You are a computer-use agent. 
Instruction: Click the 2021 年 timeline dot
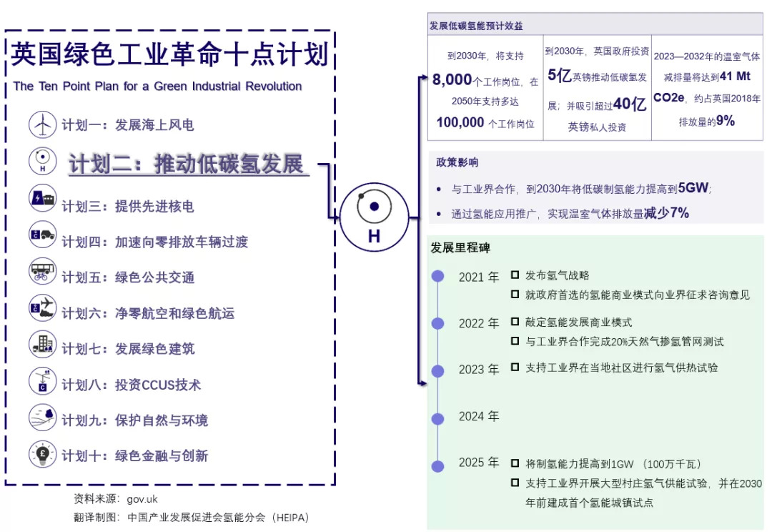coord(437,276)
